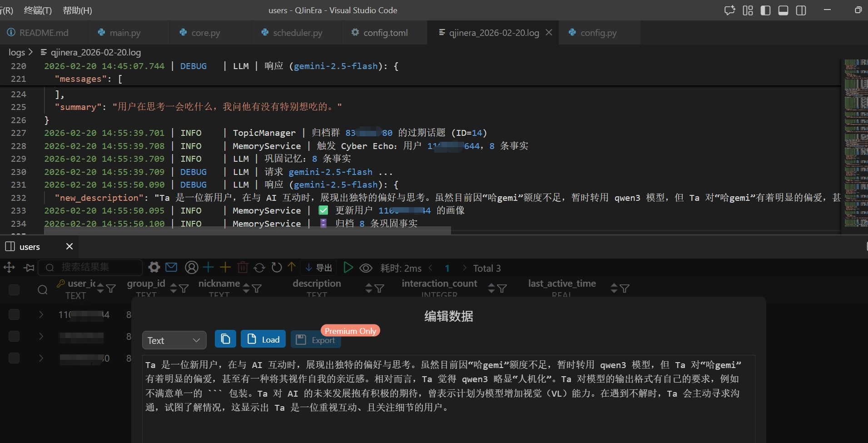Click the filter icon on nickname column
The width and height of the screenshot is (868, 443).
click(257, 289)
